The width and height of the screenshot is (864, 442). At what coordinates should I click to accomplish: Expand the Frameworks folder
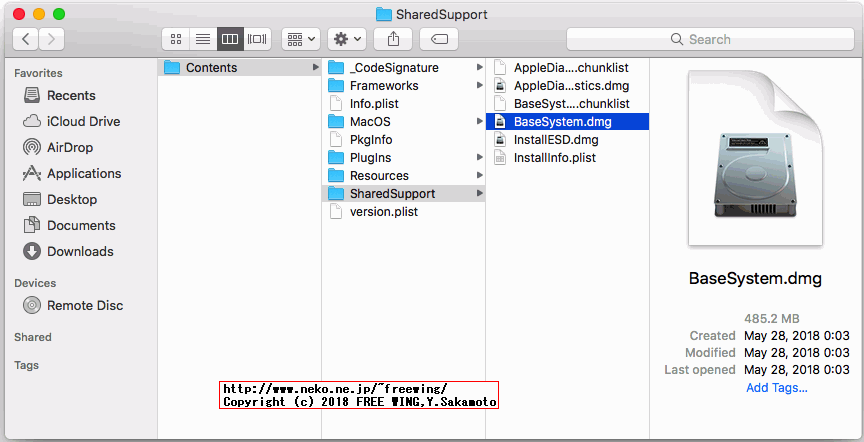click(x=384, y=86)
